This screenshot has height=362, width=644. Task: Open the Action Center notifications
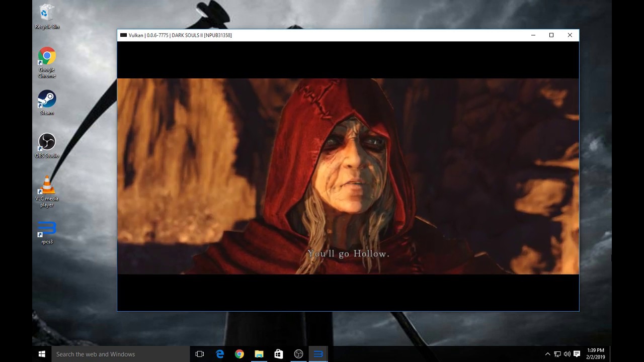click(577, 354)
